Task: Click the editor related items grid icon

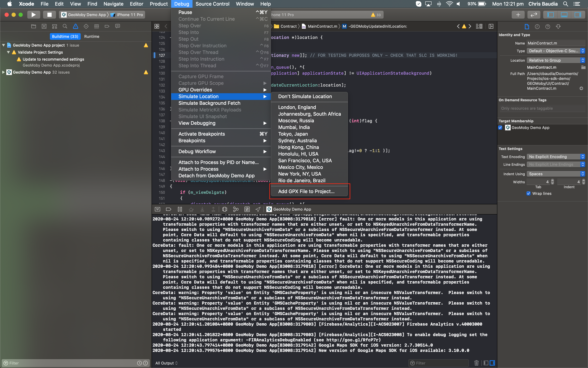Action: point(157,26)
